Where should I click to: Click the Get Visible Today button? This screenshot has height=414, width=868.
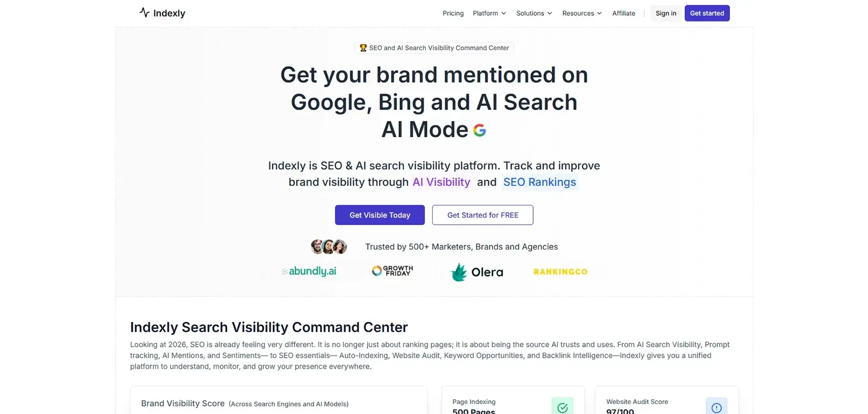tap(380, 215)
